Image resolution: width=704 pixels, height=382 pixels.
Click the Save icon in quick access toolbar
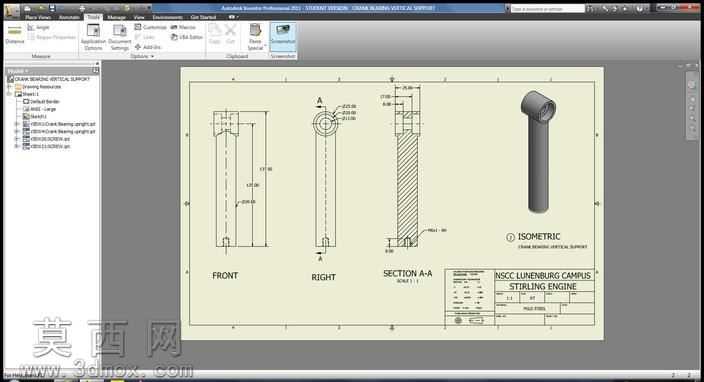(52, 8)
